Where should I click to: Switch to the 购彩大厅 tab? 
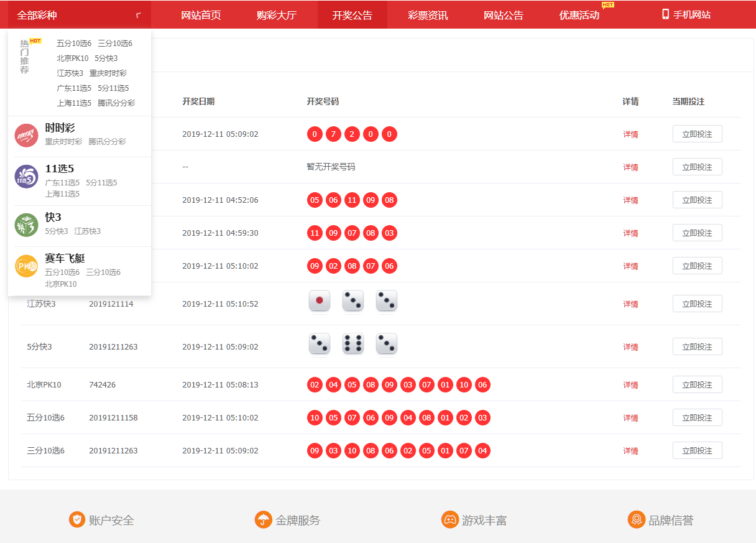(x=275, y=15)
